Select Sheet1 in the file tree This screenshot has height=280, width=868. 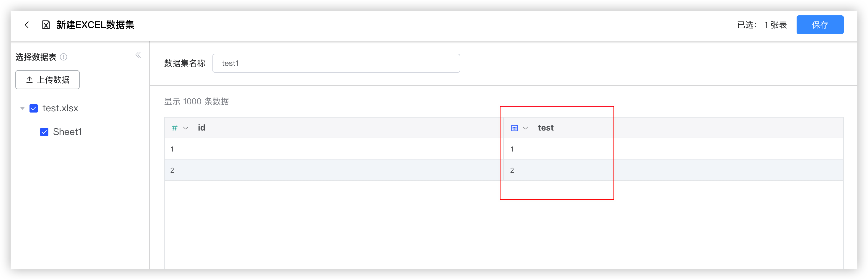pyautogui.click(x=67, y=131)
